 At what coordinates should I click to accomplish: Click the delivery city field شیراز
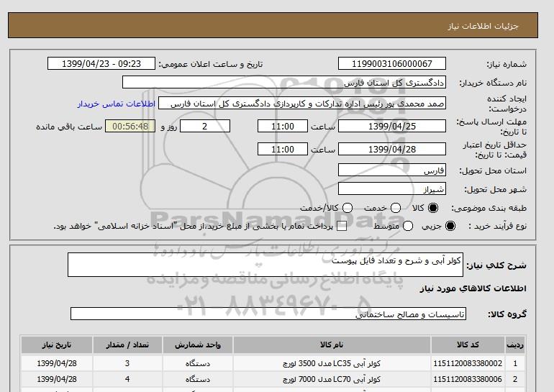pyautogui.click(x=392, y=188)
